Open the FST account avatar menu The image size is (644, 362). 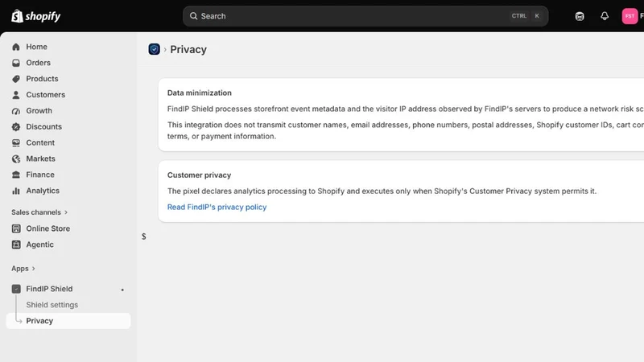[630, 16]
